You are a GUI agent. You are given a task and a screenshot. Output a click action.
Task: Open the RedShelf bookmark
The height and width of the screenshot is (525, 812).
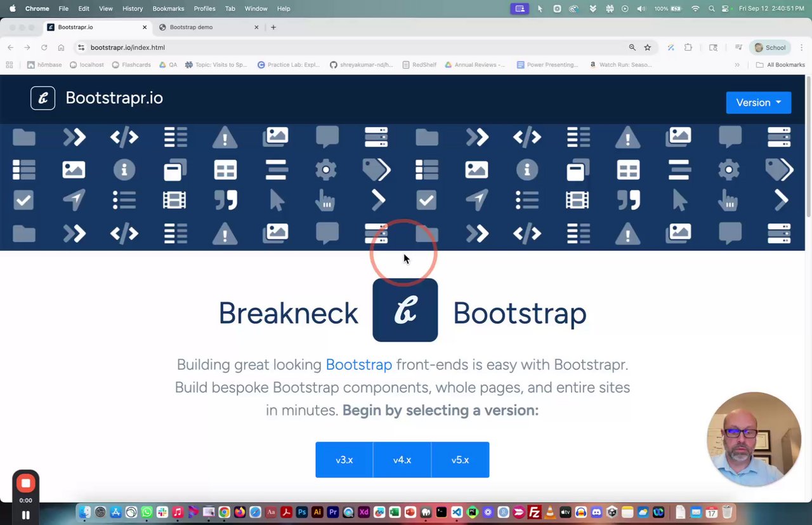pos(419,65)
